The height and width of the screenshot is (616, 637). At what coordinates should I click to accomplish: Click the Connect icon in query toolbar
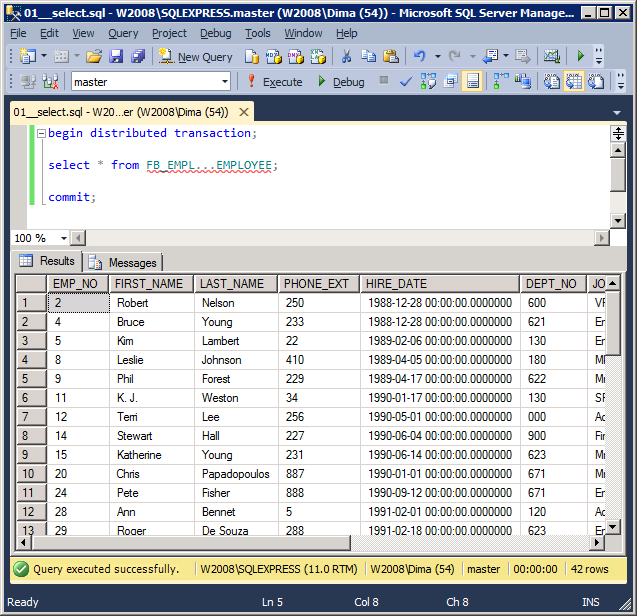click(28, 81)
